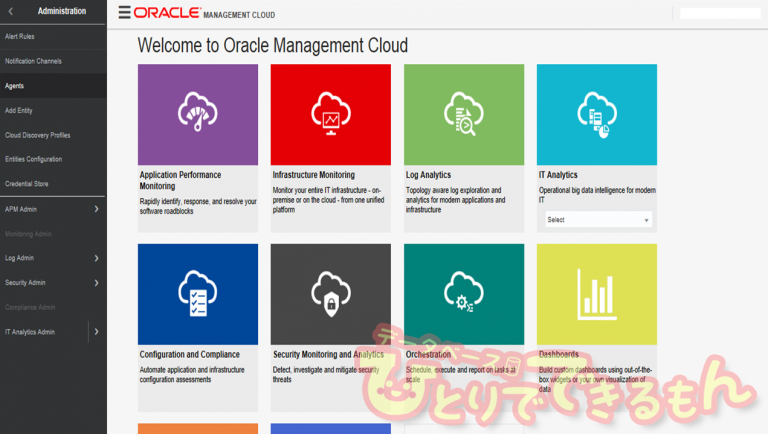Open Infrastructure Monitoring tile icon
768x434 pixels.
pos(331,115)
